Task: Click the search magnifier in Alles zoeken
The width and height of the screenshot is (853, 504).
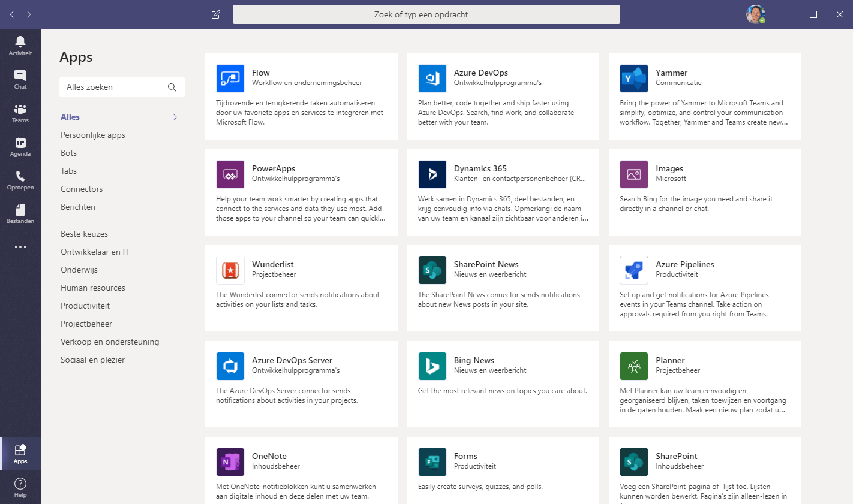Action: point(172,87)
